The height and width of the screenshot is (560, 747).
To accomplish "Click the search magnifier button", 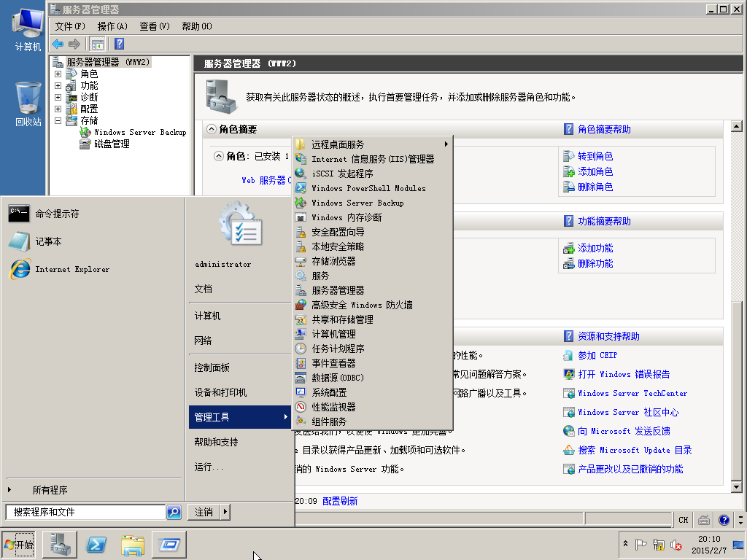I will (x=174, y=512).
